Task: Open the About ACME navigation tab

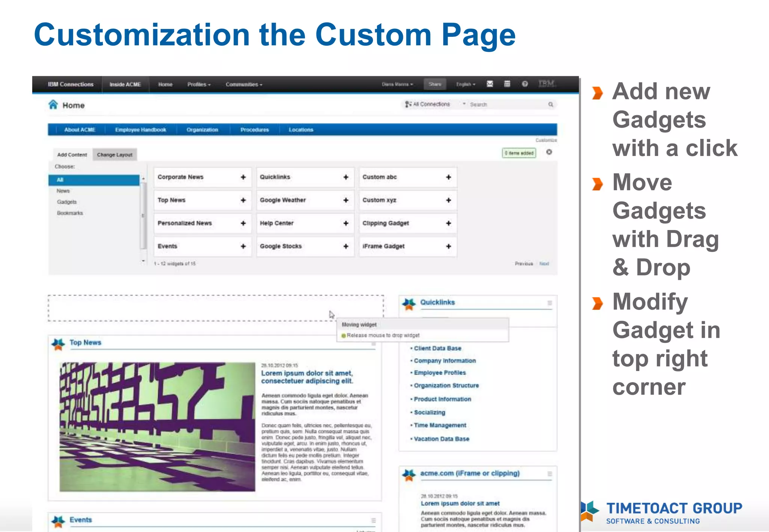Action: pos(80,130)
